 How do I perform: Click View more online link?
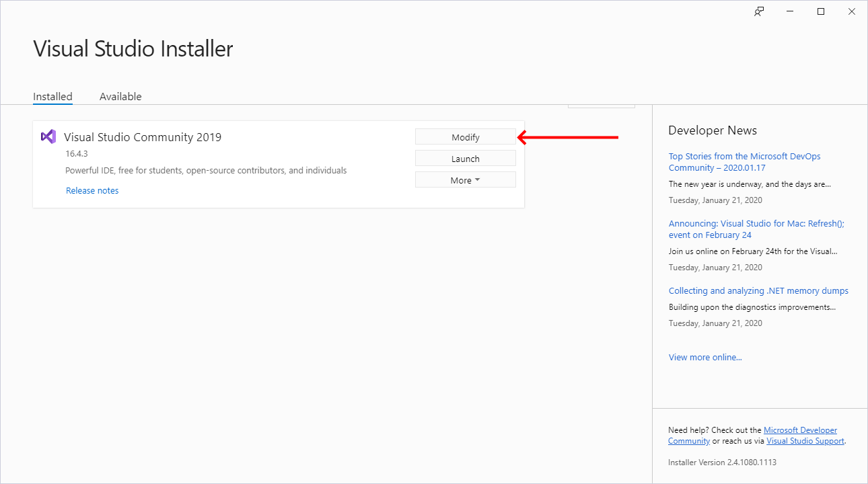tap(705, 358)
